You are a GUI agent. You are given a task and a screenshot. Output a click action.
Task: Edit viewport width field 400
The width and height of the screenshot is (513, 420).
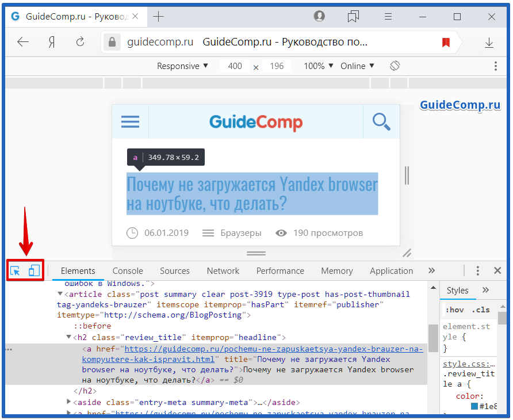(235, 66)
